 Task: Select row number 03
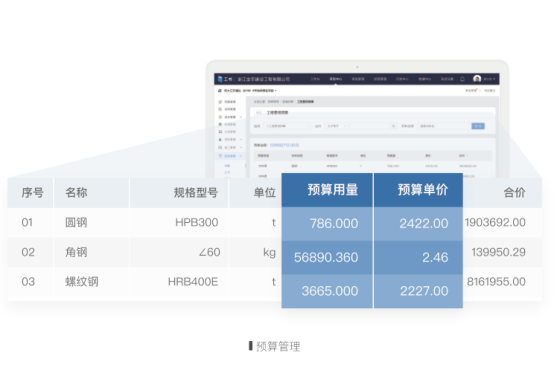(28, 282)
